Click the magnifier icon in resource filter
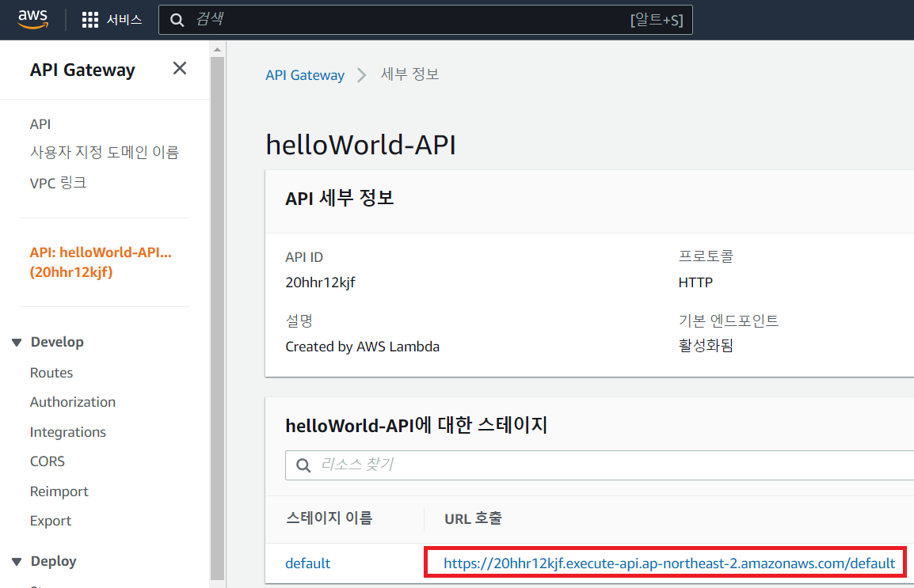 click(303, 465)
